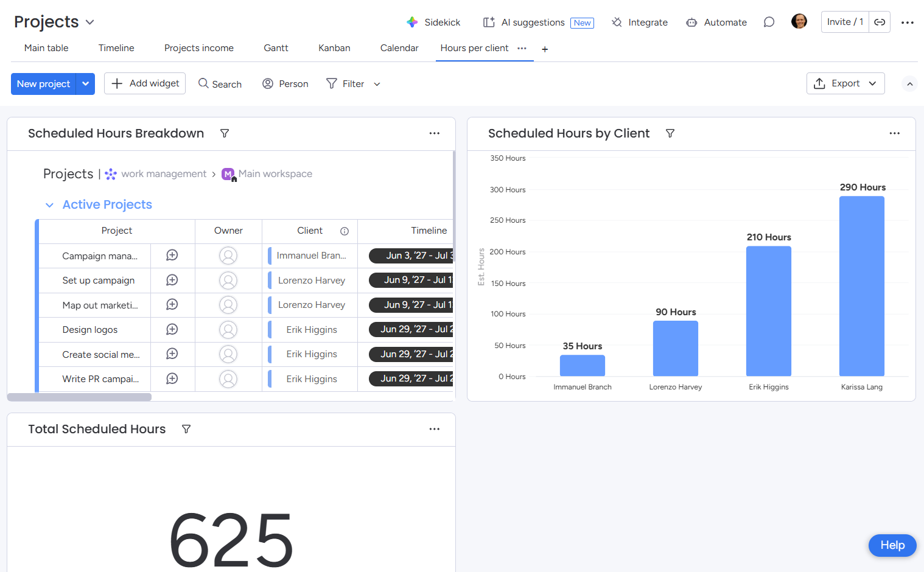Add update to Set up campaign row

pos(172,280)
